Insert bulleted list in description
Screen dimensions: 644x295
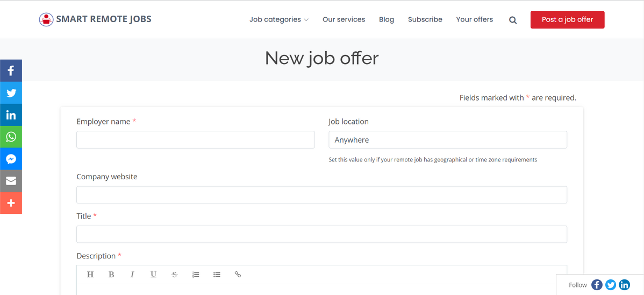pos(217,275)
